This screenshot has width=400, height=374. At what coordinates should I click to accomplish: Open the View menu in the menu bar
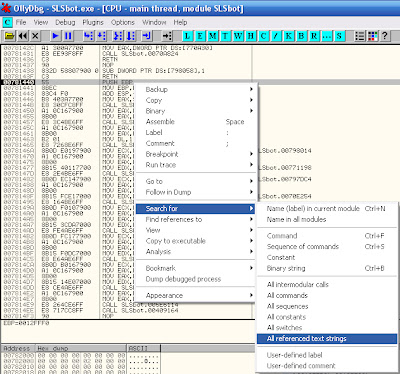pos(41,22)
